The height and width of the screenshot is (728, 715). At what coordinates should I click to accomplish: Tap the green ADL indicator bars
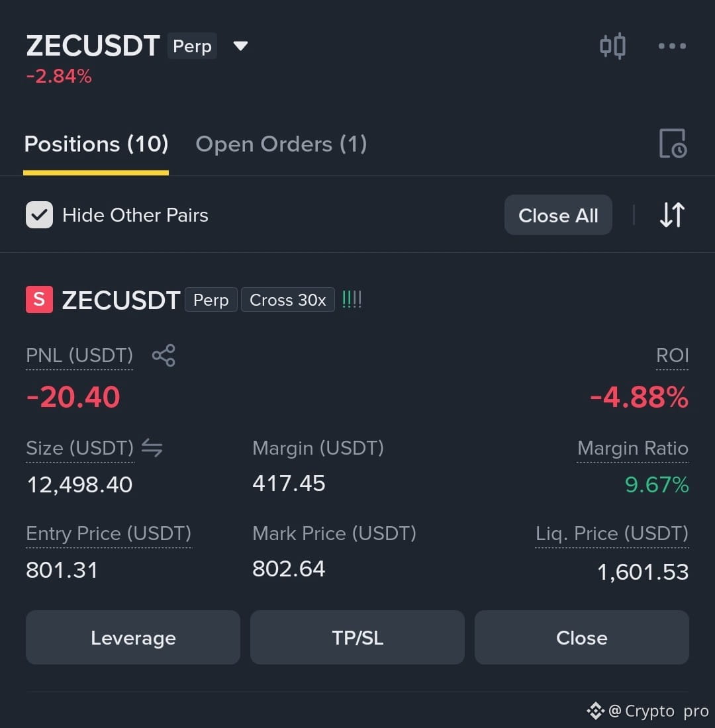click(352, 299)
